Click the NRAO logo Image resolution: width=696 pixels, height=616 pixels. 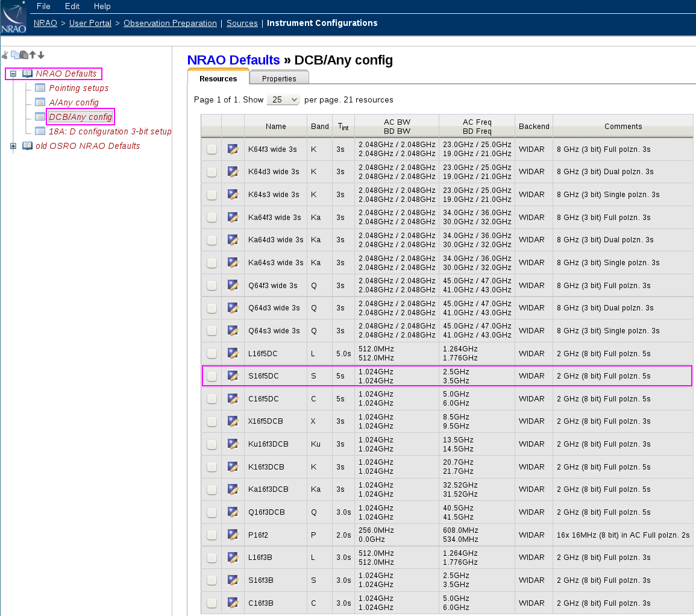(x=13, y=17)
